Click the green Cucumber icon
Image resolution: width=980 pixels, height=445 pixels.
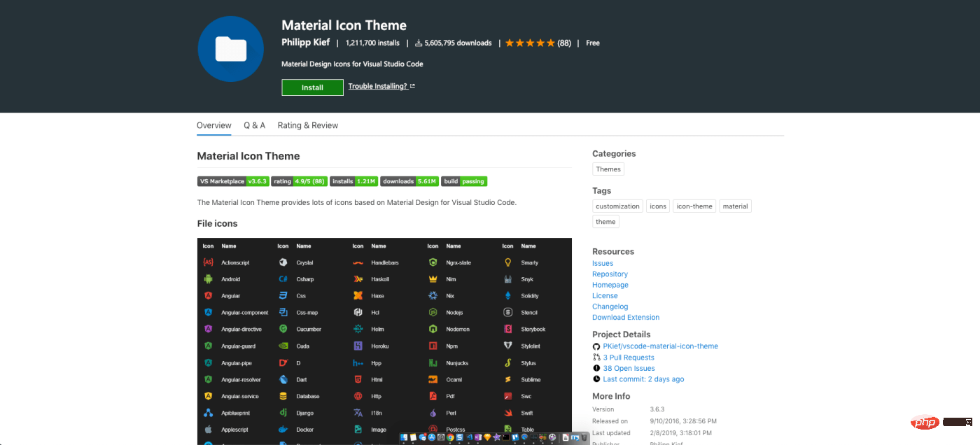[x=283, y=329]
